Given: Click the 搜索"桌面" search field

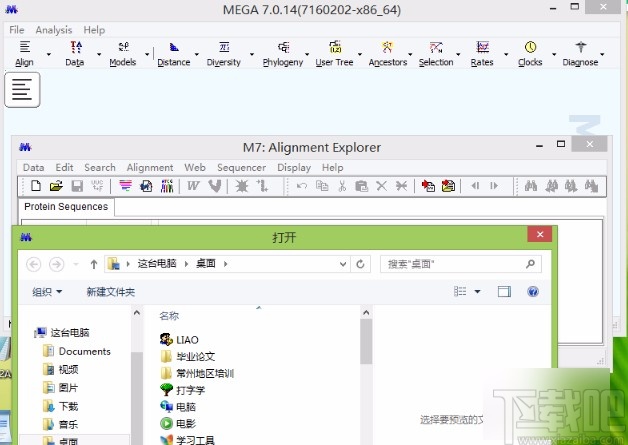Looking at the screenshot, I should [461, 264].
